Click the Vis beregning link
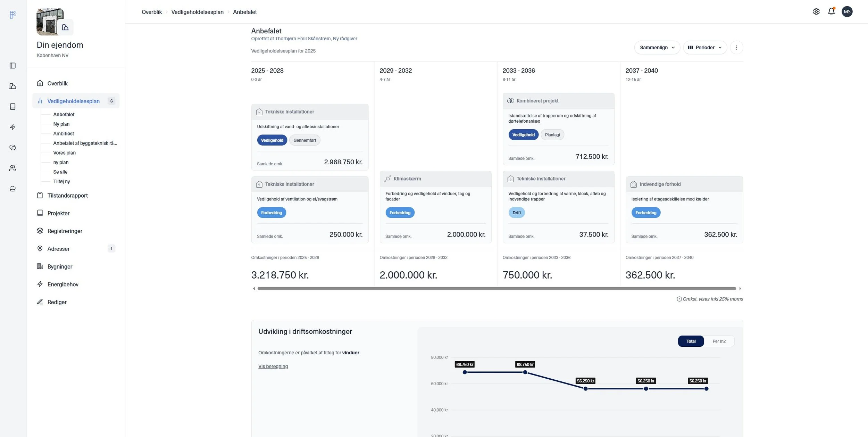The width and height of the screenshot is (868, 437). [273, 366]
